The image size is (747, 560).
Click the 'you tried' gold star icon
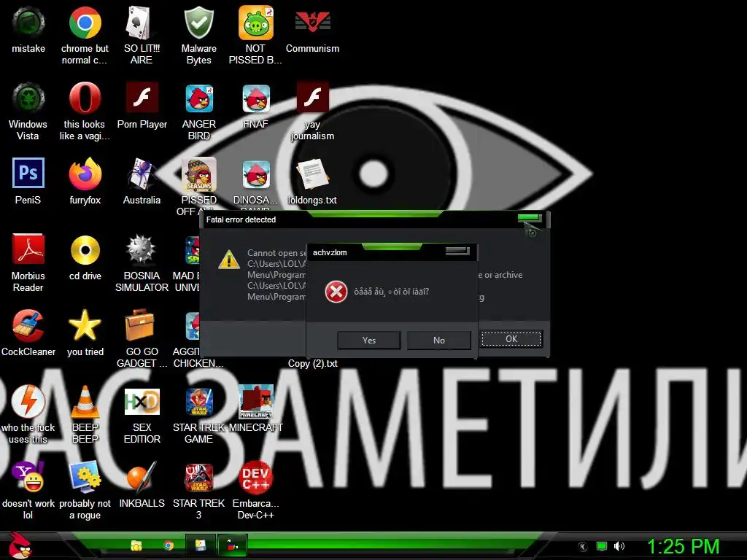85,324
